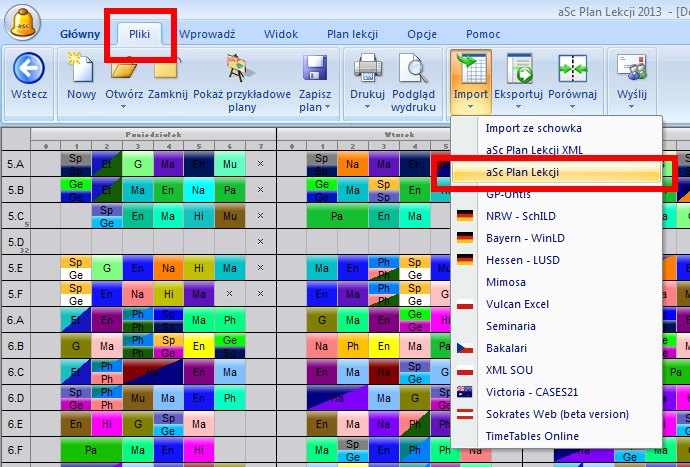This screenshot has width=690, height=467.
Task: Choose Import ze schowka menu item
Action: pyautogui.click(x=557, y=128)
